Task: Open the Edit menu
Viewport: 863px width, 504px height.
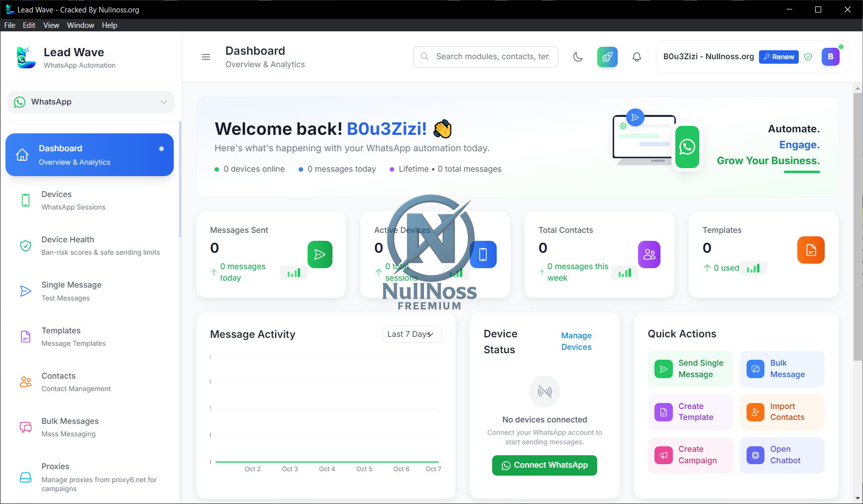Action: pyautogui.click(x=29, y=25)
